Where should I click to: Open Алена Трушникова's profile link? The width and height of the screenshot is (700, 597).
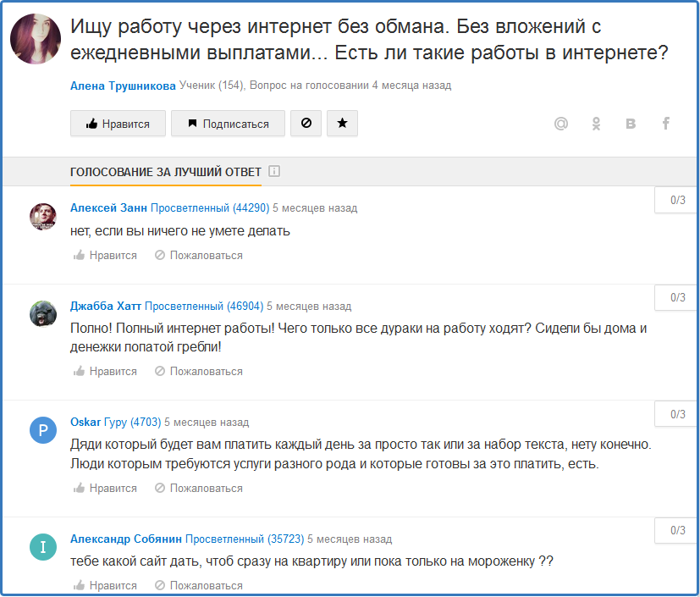click(x=123, y=86)
